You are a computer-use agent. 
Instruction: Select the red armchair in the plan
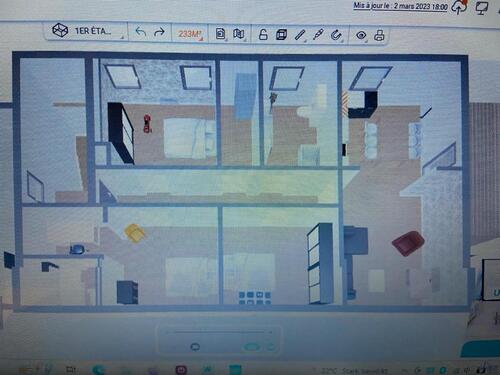[x=408, y=243]
